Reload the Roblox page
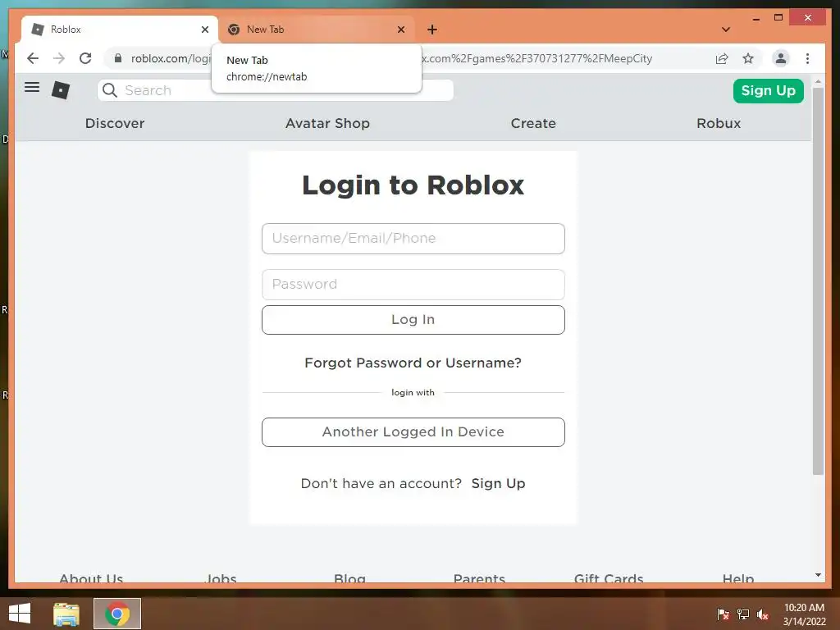 click(x=85, y=58)
